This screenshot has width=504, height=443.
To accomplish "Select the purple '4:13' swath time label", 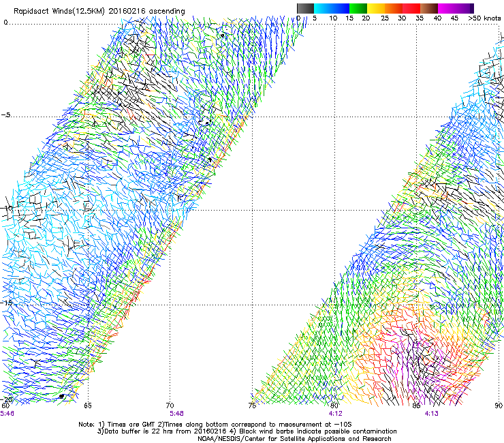I will (x=431, y=414).
